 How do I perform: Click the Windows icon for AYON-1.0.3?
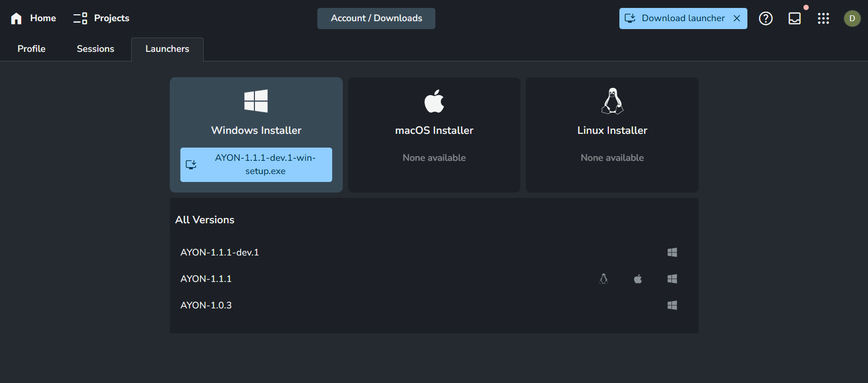tap(672, 305)
